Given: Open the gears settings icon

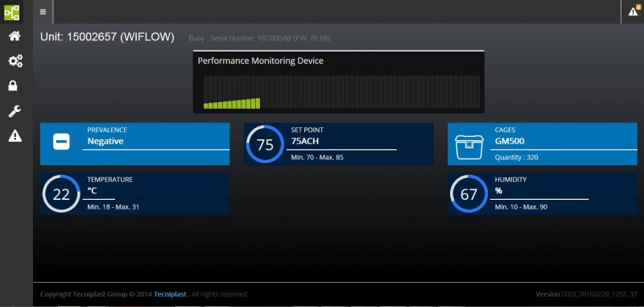Looking at the screenshot, I should point(15,61).
